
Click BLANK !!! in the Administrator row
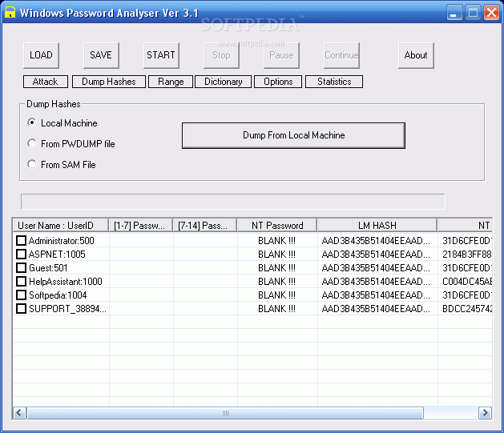click(276, 241)
